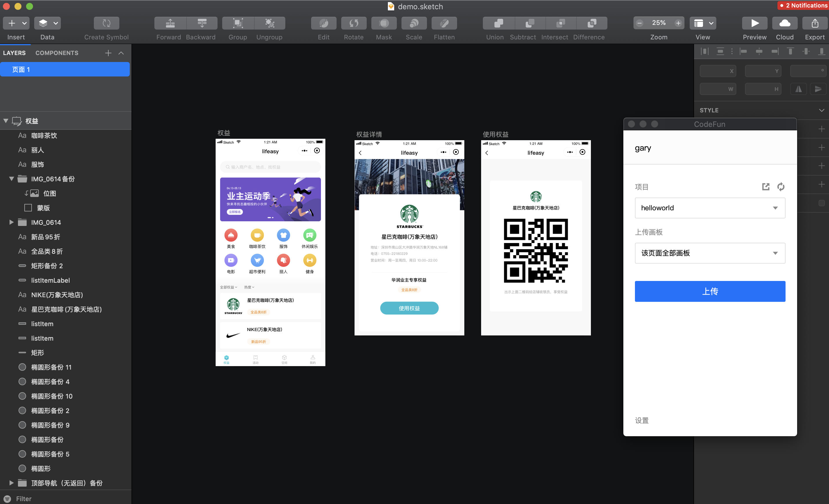
Task: Click the Create Symbol icon
Action: (106, 23)
